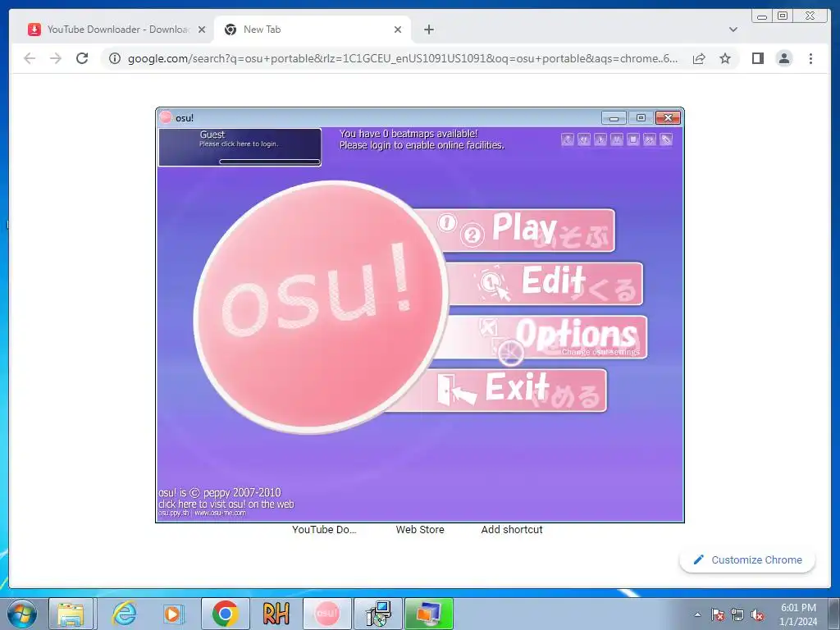Click the osu! window title icon
This screenshot has width=840, height=630.
pos(166,117)
